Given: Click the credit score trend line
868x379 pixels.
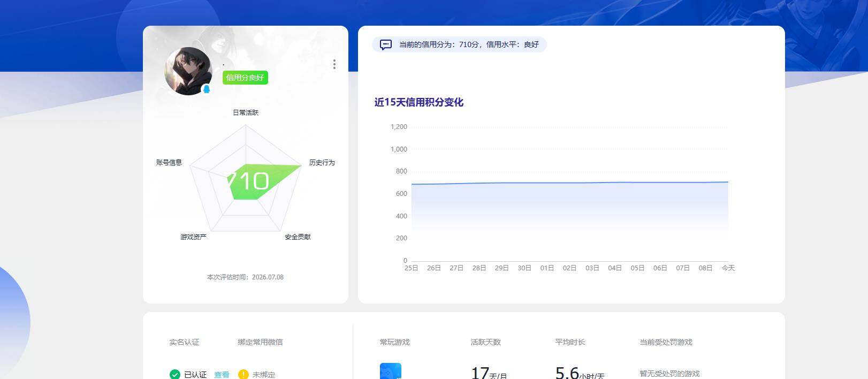Looking at the screenshot, I should [x=569, y=183].
